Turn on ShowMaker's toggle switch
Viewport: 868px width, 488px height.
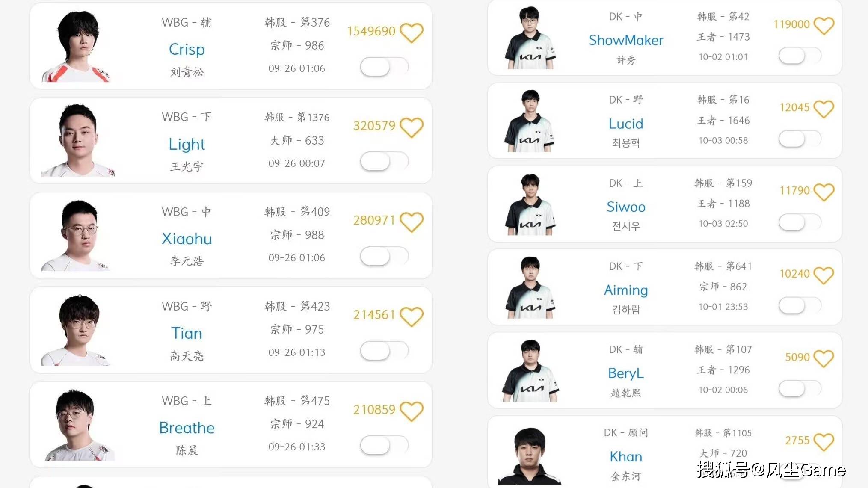pos(800,56)
